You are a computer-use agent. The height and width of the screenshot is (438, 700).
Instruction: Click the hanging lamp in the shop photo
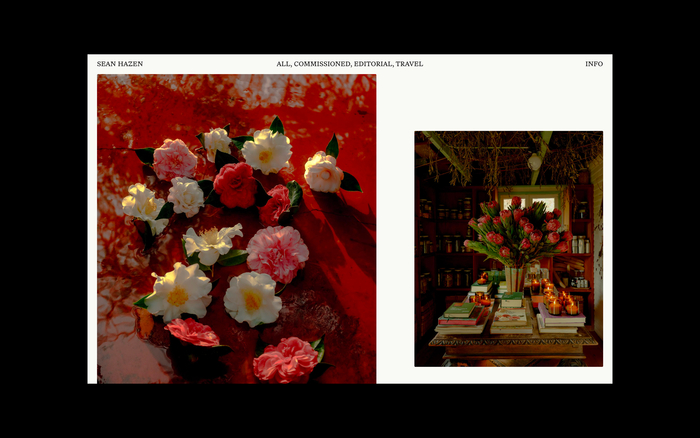(535, 160)
